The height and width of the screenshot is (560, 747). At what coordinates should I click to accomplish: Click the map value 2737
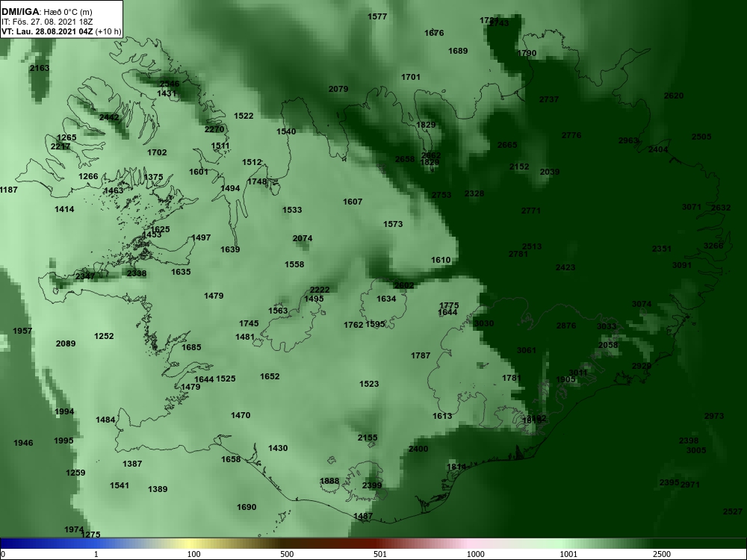(x=549, y=99)
